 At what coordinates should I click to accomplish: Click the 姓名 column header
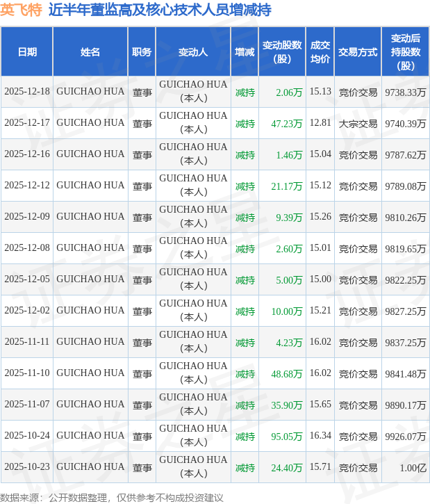pos(90,52)
